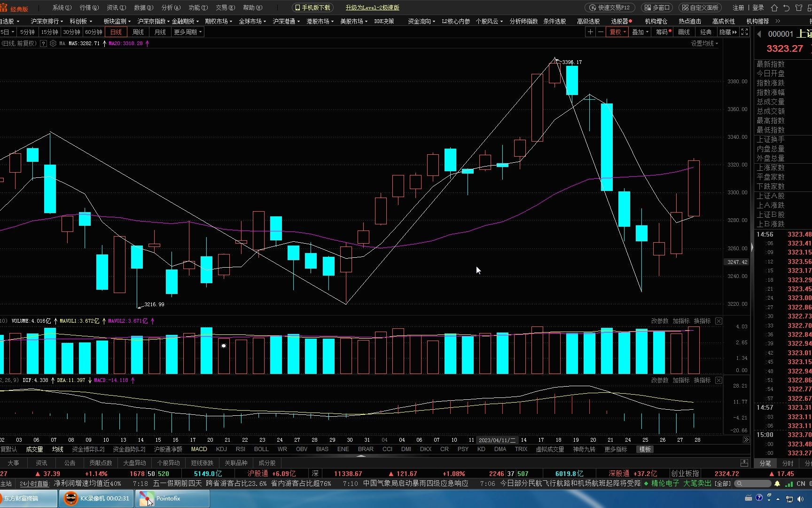Screen dimensions: 812x508
Task: Switch to the 分时 tab in right panel
Action: click(788, 463)
